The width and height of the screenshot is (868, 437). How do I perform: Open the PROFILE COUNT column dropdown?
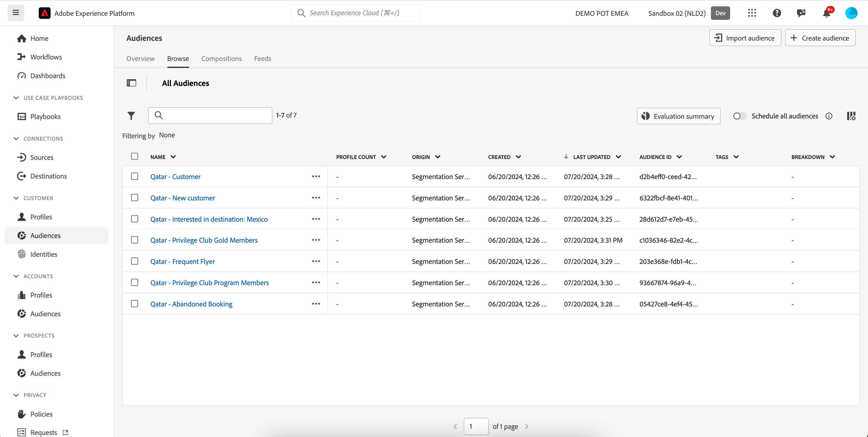tap(383, 157)
